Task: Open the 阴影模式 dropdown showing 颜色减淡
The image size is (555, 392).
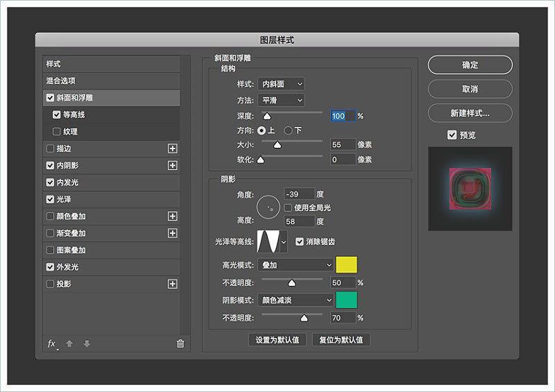Action: [296, 300]
